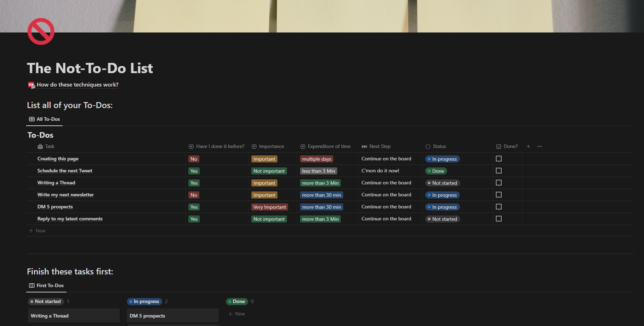Image resolution: width=644 pixels, height=326 pixels.
Task: Click Not important tag for Reply to comments
Action: coord(269,219)
